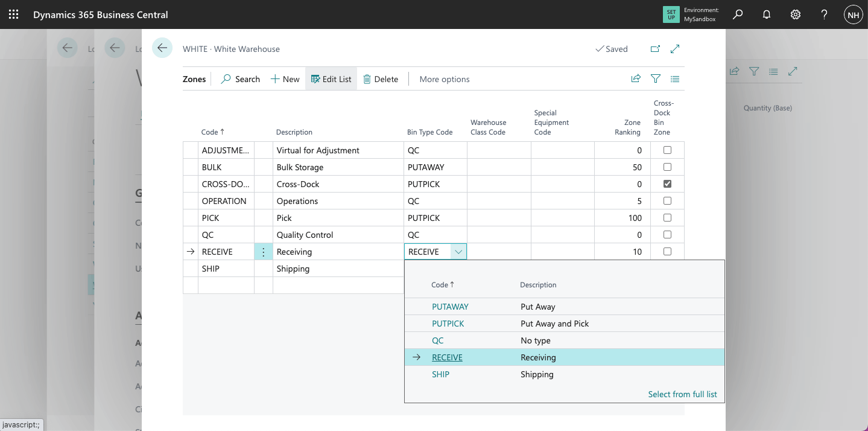
Task: Toggle the filter pane funnel icon
Action: (656, 78)
